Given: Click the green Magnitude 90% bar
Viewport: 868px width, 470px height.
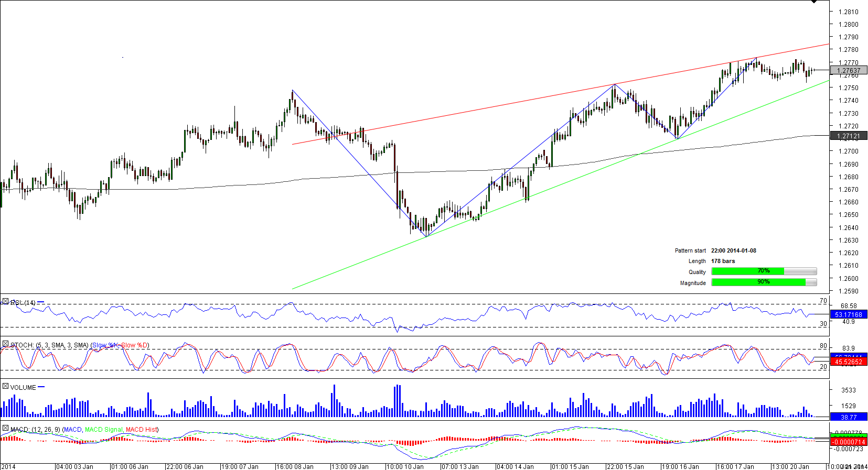Looking at the screenshot, I should pyautogui.click(x=758, y=282).
